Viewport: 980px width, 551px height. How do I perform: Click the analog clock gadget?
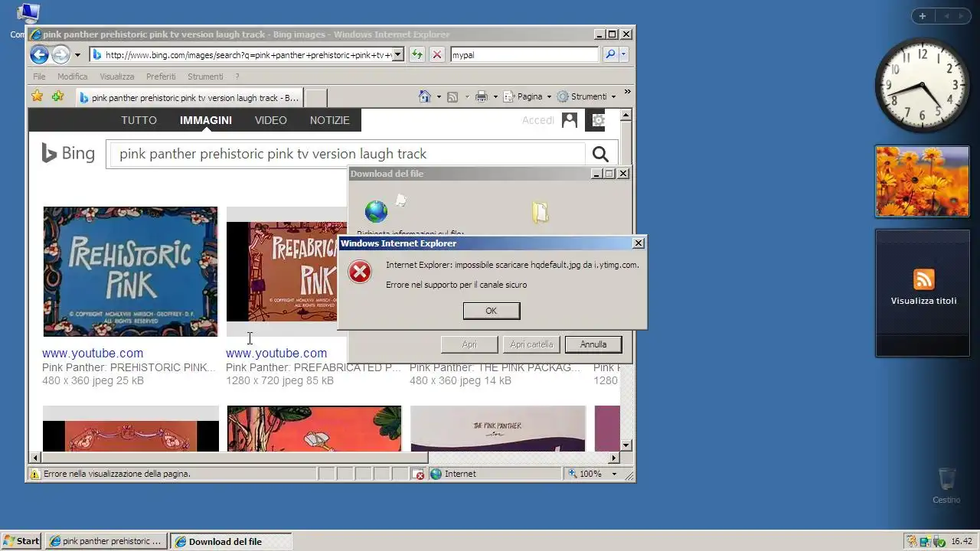(922, 84)
